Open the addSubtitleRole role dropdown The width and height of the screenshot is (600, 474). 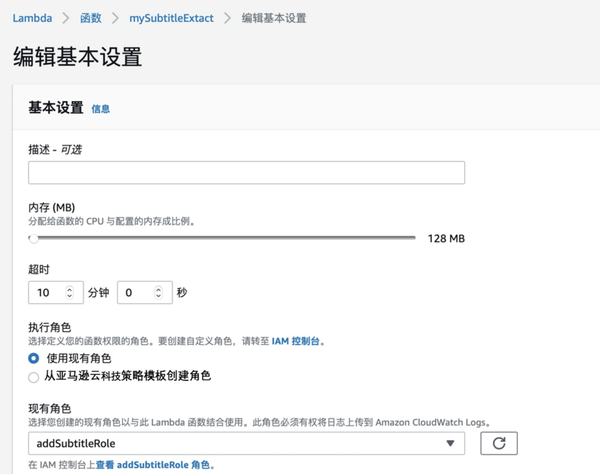tap(246, 443)
